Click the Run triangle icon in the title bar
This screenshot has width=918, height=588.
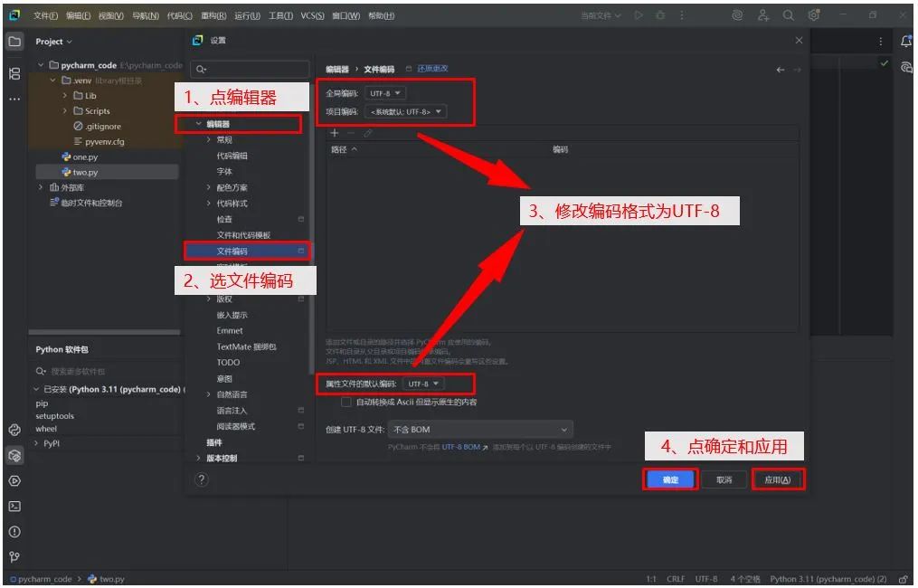639,15
